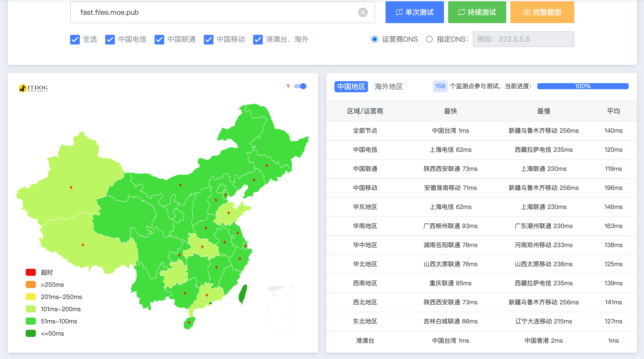
Task: Select the 指定DNS radio option
Action: 429,39
